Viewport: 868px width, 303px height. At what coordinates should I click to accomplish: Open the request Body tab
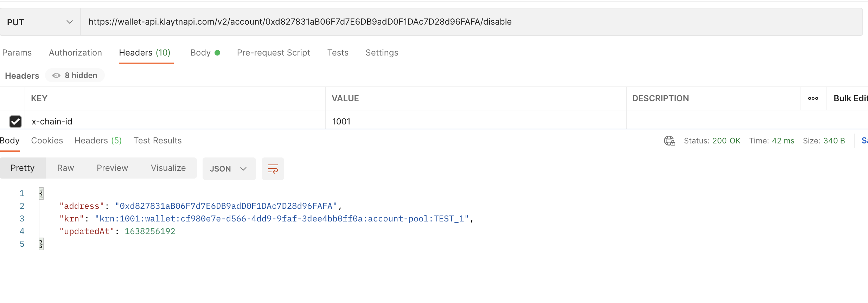tap(205, 53)
